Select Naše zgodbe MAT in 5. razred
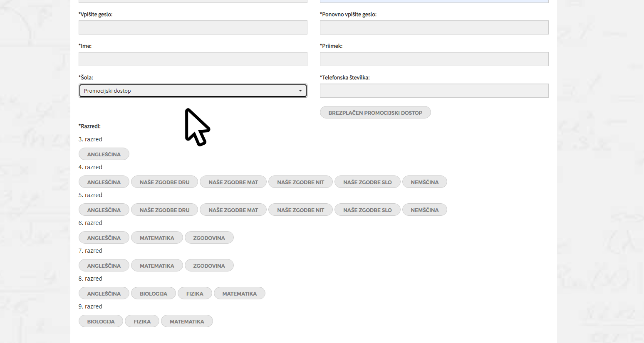644x343 pixels. tap(233, 210)
